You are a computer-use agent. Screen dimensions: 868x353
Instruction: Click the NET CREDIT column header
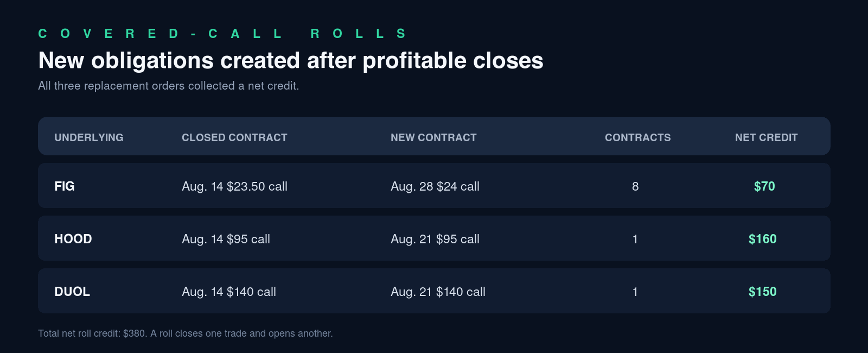pos(766,137)
